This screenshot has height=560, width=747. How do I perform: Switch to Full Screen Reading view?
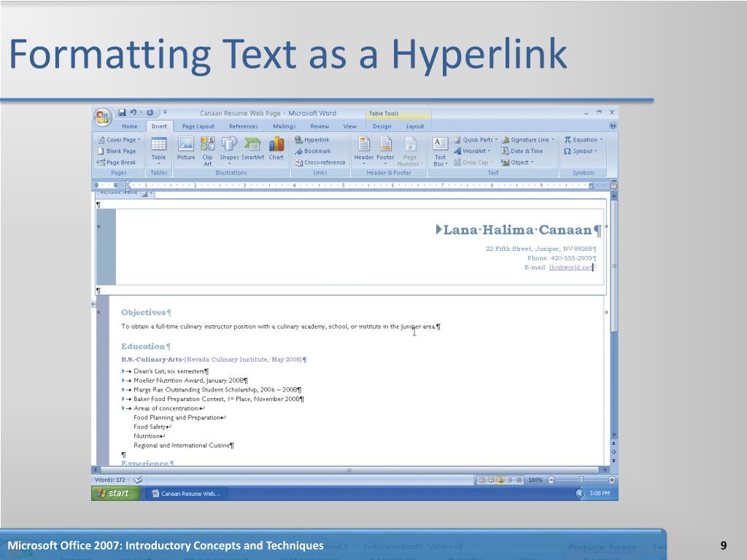[491, 480]
